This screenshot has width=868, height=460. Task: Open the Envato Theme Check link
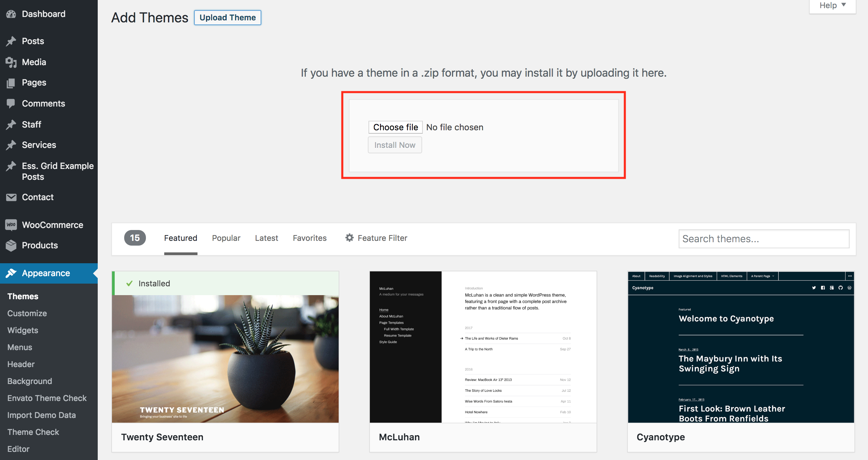pyautogui.click(x=47, y=398)
